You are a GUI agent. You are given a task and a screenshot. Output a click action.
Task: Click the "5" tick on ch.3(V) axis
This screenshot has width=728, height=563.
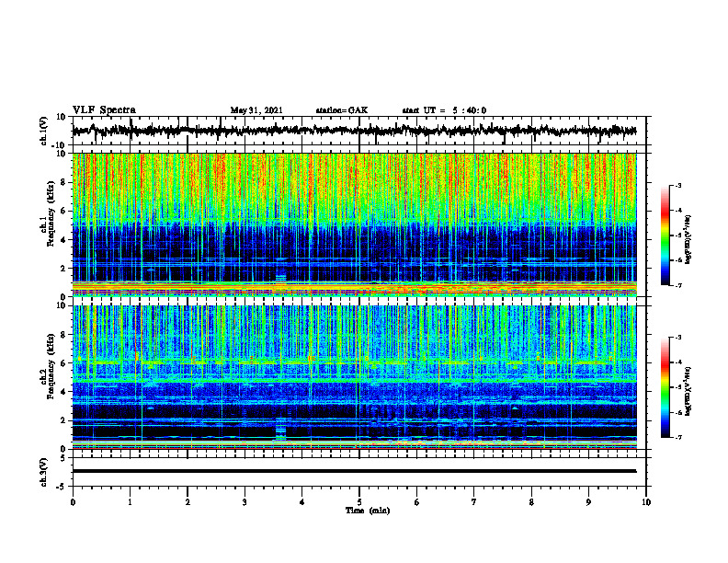coord(64,458)
